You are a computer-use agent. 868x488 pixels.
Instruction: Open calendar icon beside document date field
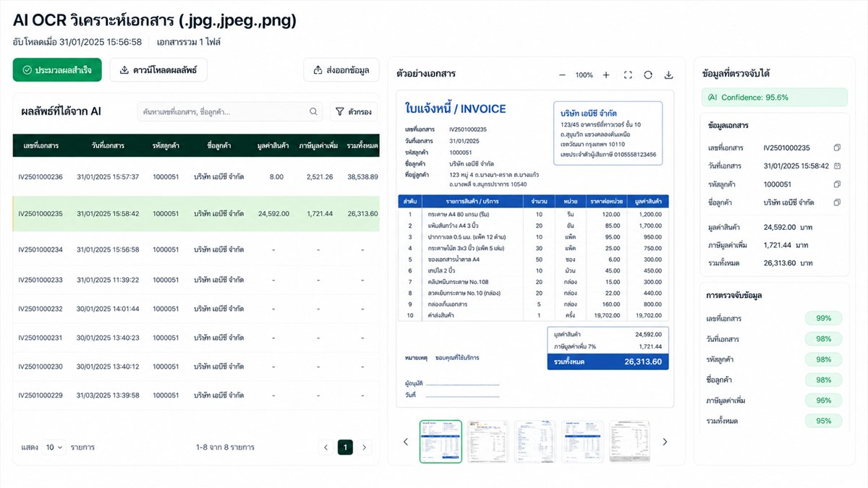pyautogui.click(x=837, y=166)
